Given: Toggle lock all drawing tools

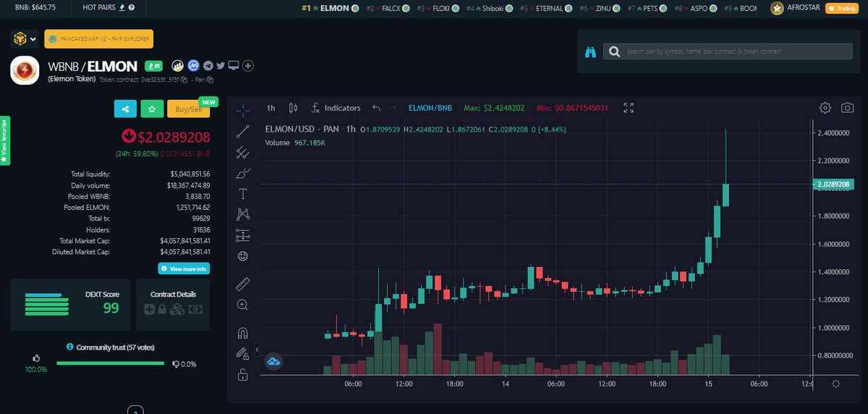Looking at the screenshot, I should [243, 375].
